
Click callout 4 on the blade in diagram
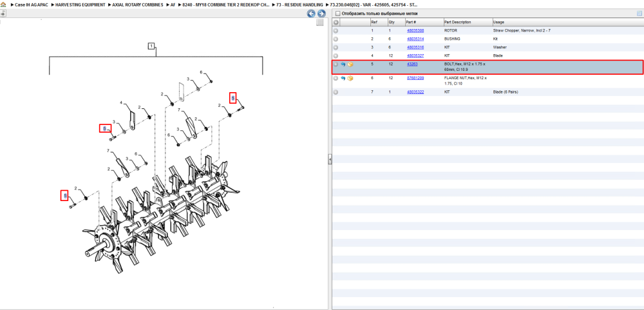(x=121, y=102)
